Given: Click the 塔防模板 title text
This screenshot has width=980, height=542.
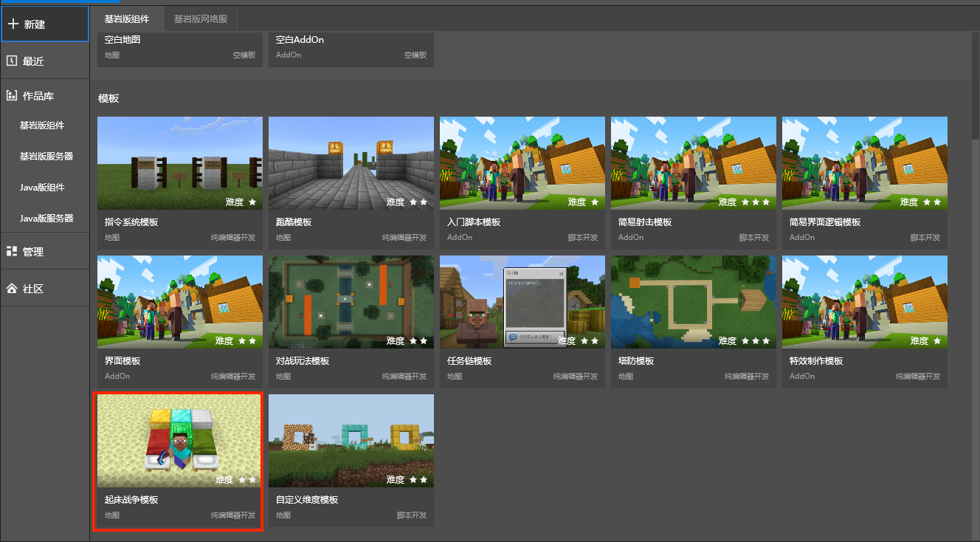Looking at the screenshot, I should click(636, 361).
